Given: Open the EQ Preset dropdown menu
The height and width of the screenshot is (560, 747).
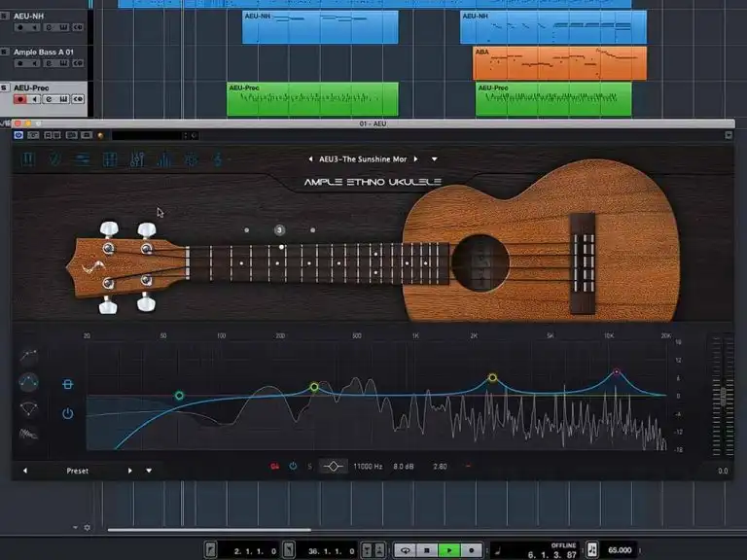Looking at the screenshot, I should (149, 471).
